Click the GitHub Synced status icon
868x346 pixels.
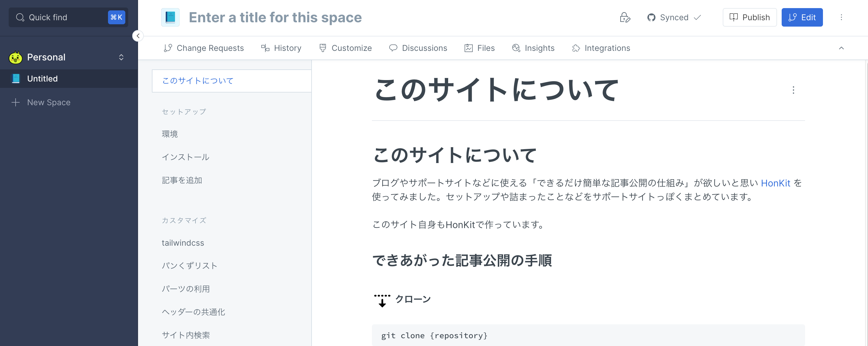[x=651, y=17]
